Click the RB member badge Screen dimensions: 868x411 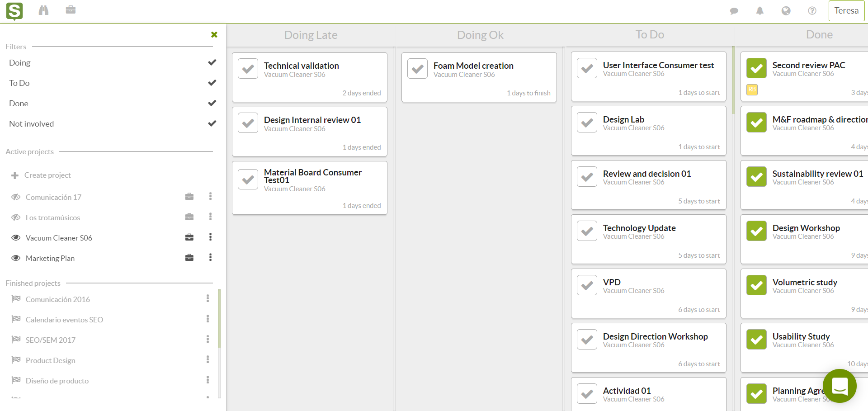752,90
